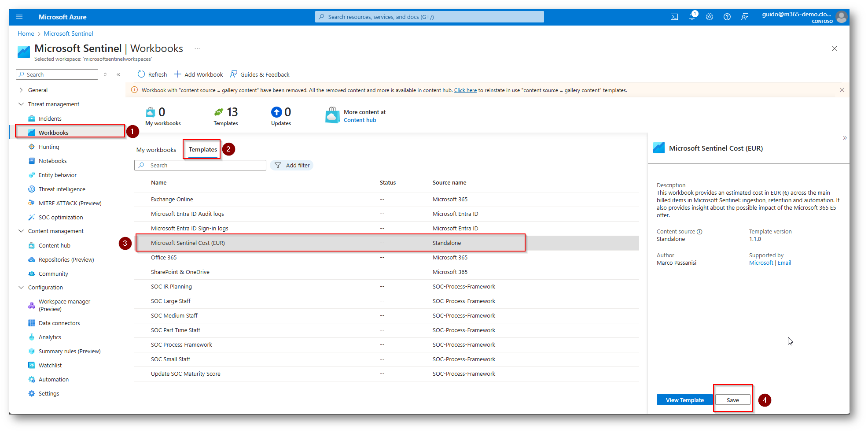
Task: Open Entity behavior in the sidebar
Action: coord(58,175)
